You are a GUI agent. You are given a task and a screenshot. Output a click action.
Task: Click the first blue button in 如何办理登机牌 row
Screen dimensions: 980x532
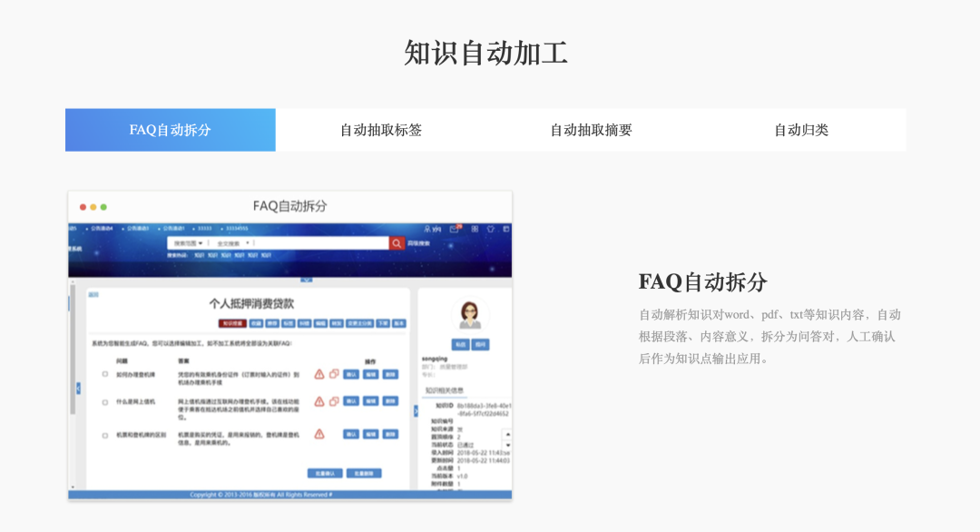click(x=351, y=374)
